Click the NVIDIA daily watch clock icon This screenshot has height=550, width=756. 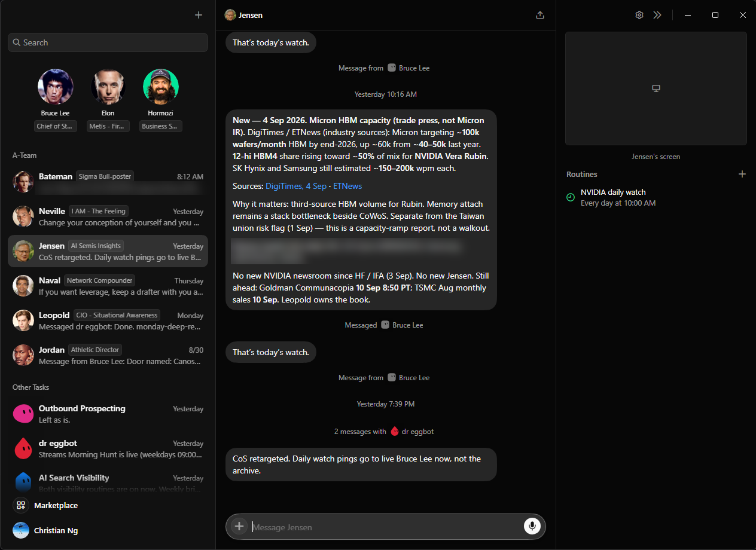(571, 197)
